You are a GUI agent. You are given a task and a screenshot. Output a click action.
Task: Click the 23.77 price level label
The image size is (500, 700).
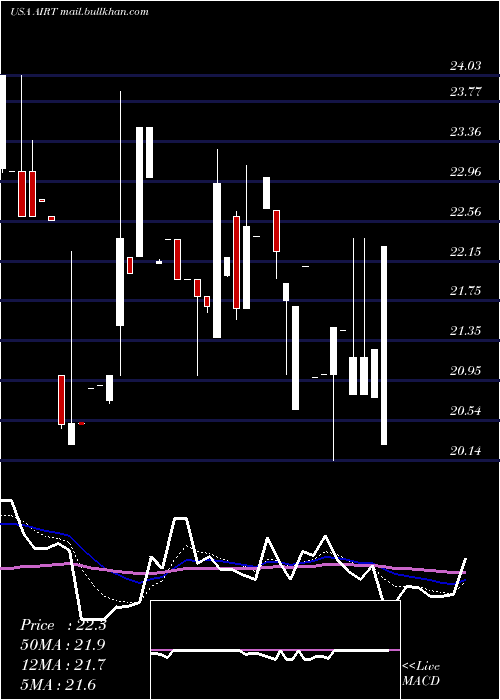point(466,92)
